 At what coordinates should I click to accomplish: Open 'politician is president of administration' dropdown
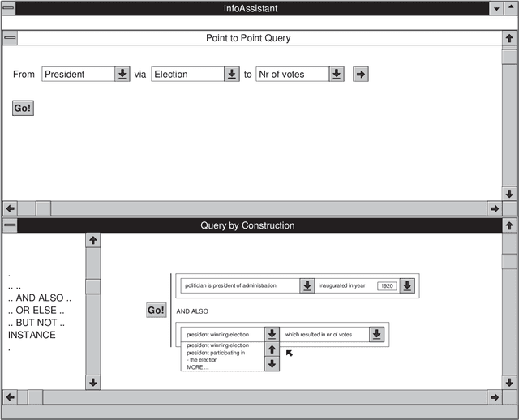click(x=307, y=285)
